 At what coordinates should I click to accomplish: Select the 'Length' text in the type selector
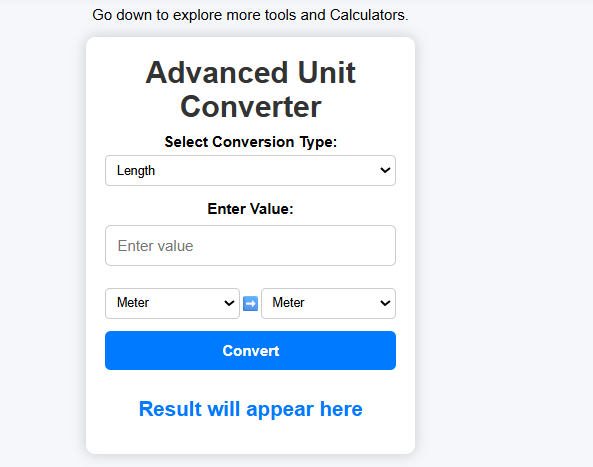[136, 171]
